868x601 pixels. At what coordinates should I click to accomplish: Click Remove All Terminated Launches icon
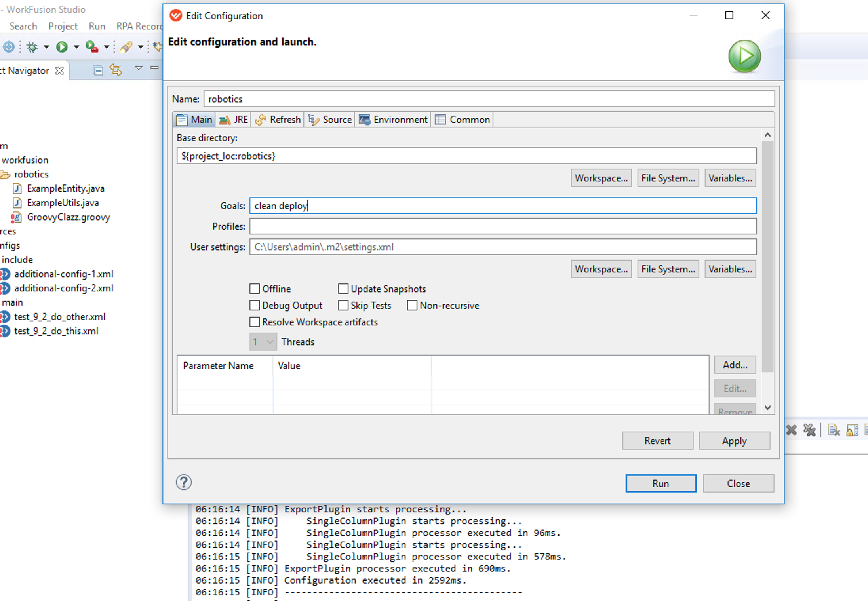click(809, 430)
